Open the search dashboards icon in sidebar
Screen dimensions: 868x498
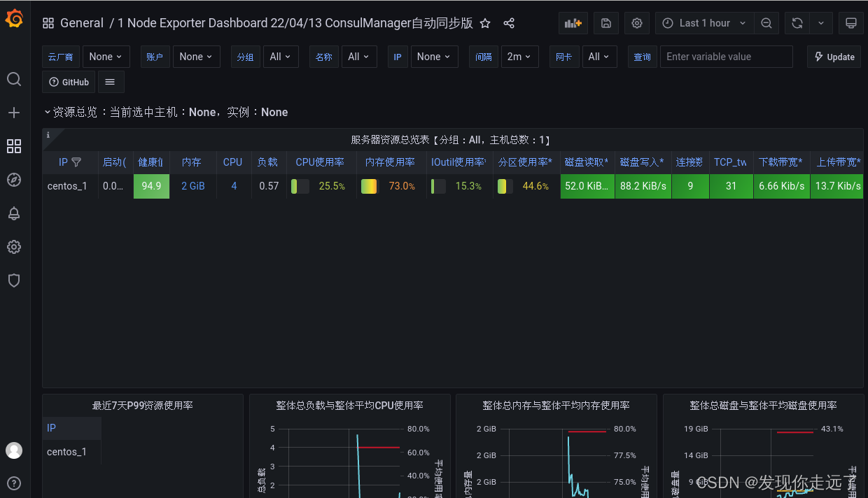tap(14, 79)
